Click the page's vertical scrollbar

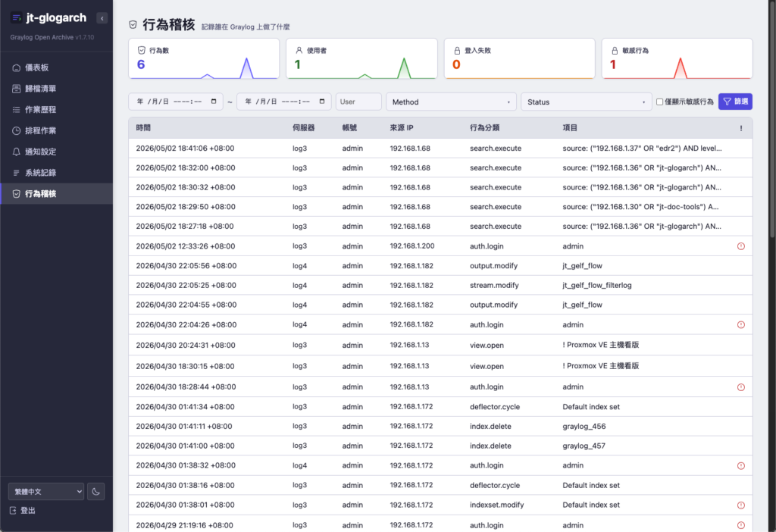coord(772,119)
